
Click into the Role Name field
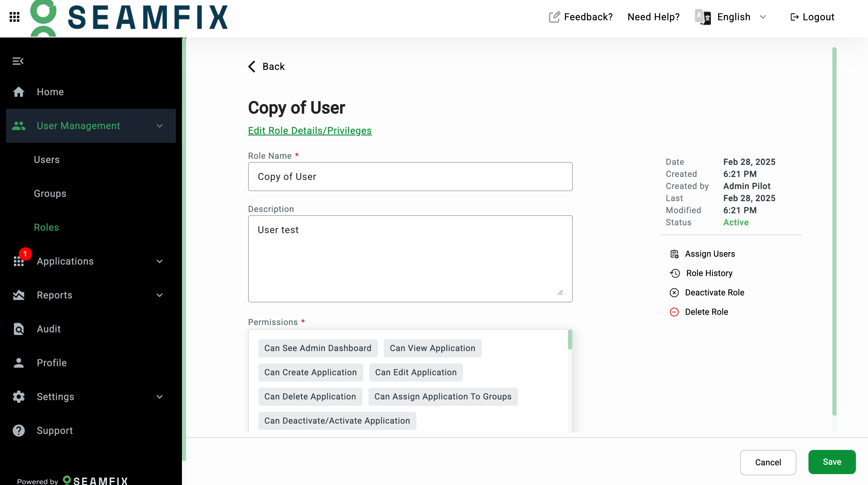(410, 177)
